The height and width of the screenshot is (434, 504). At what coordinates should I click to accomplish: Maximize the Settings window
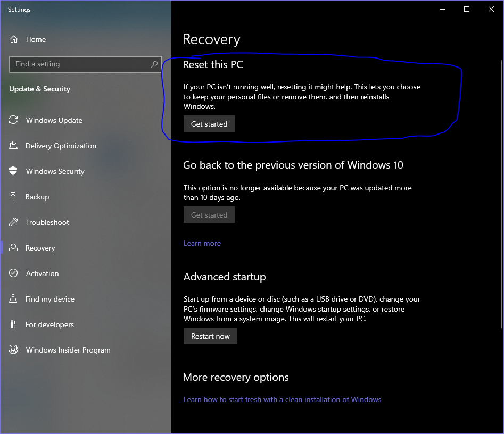click(x=467, y=9)
